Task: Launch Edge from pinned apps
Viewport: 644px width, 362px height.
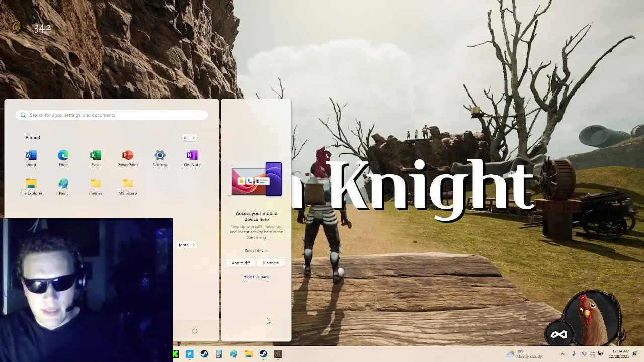Action: 63,158
